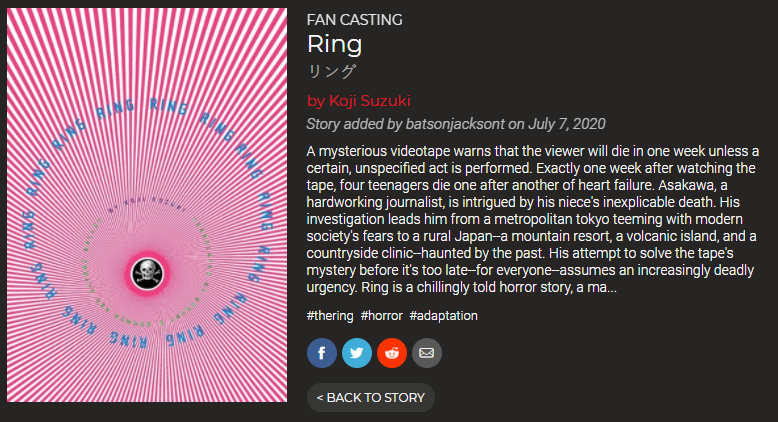Image resolution: width=778 pixels, height=422 pixels.
Task: Open the pink Ring book cover image
Action: (x=147, y=205)
